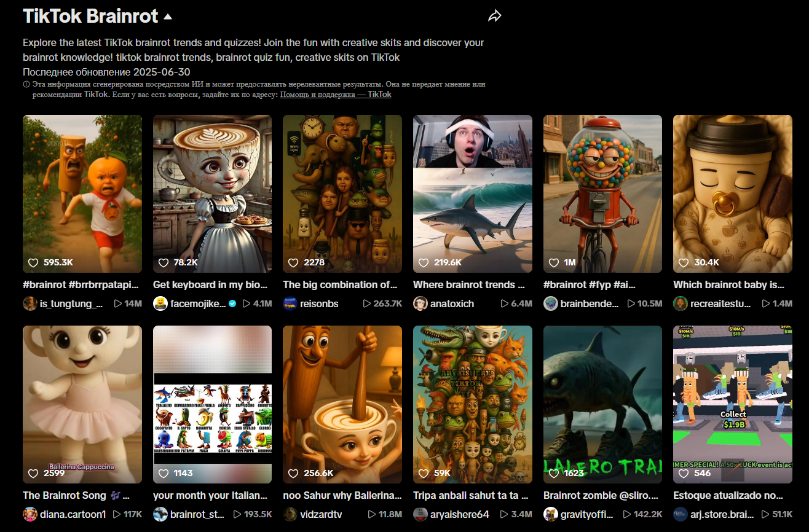Click the heart icon showing 256.6K likes
Viewport: 809px width, 532px height.
(x=293, y=473)
